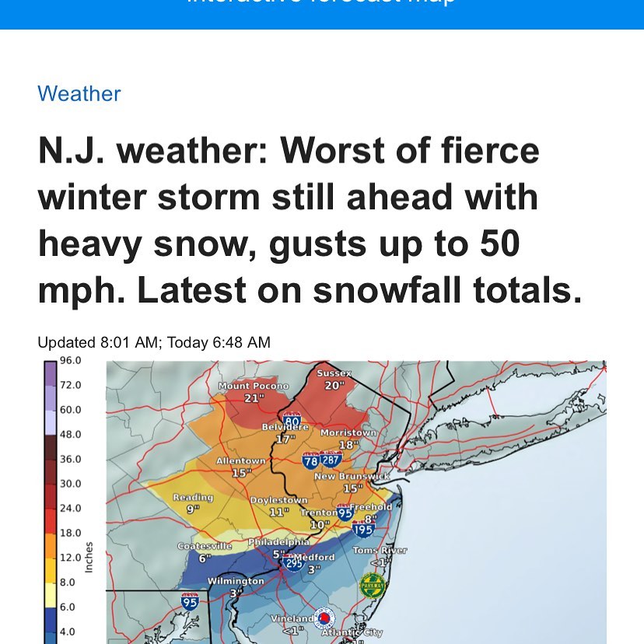Click the Interstate 78 shield icon

[311, 462]
